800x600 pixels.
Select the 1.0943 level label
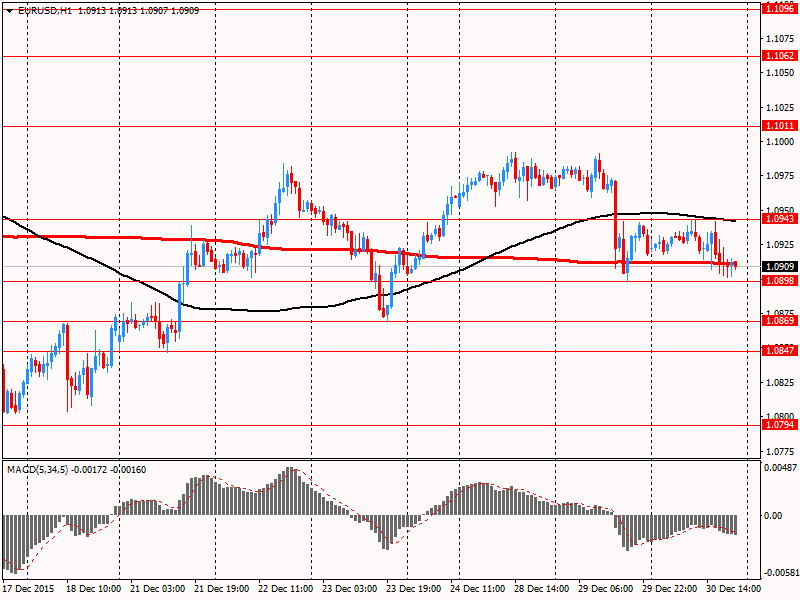780,218
